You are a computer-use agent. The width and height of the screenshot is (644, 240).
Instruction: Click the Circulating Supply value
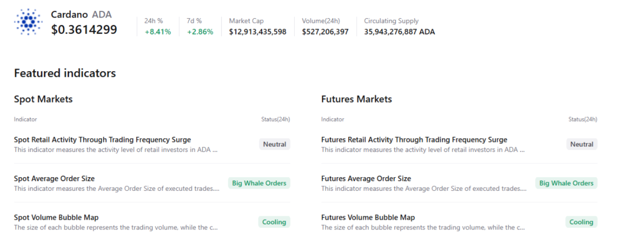coord(399,32)
